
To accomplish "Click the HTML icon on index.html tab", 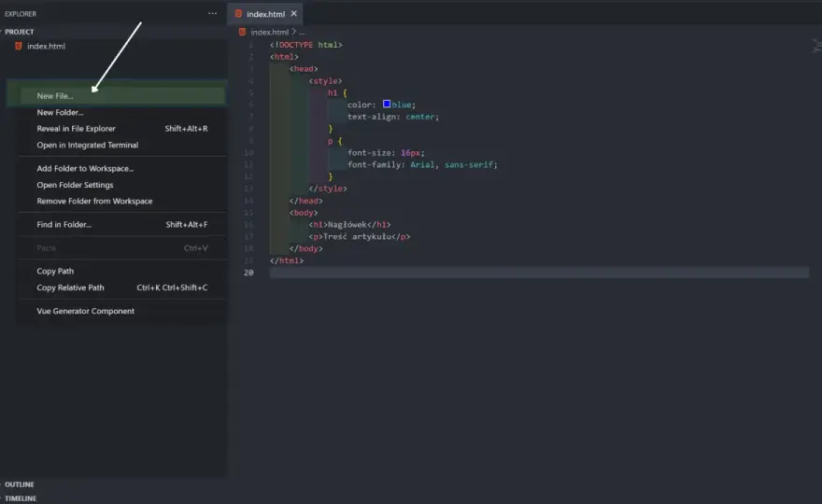I will click(238, 14).
